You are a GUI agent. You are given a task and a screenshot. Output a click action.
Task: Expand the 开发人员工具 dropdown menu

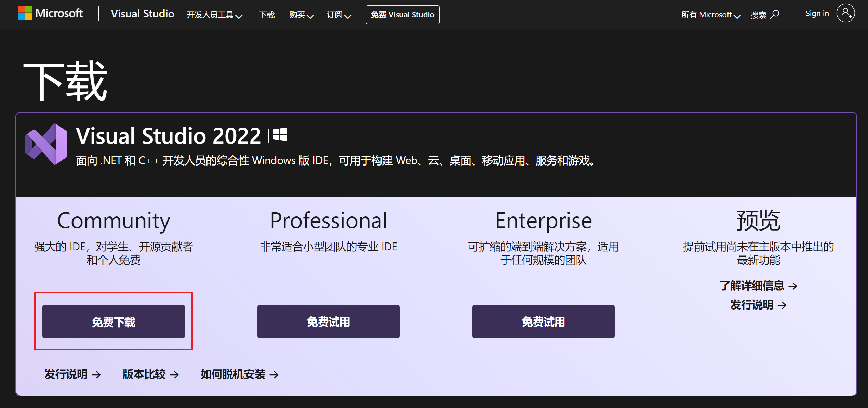(214, 15)
